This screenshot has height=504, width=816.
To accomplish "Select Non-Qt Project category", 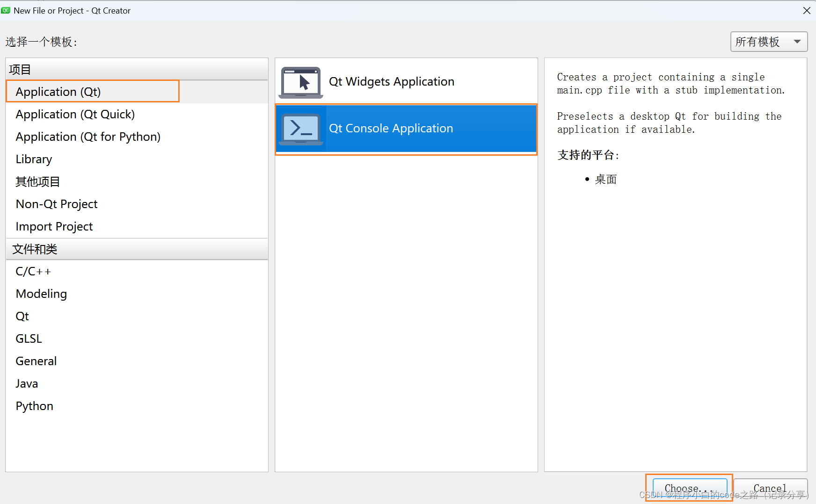I will (x=137, y=204).
